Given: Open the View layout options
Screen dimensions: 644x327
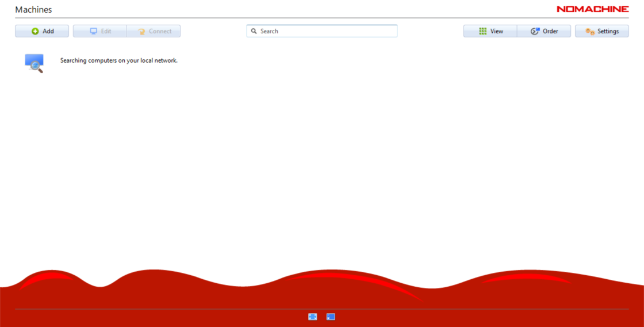Looking at the screenshot, I should point(490,31).
